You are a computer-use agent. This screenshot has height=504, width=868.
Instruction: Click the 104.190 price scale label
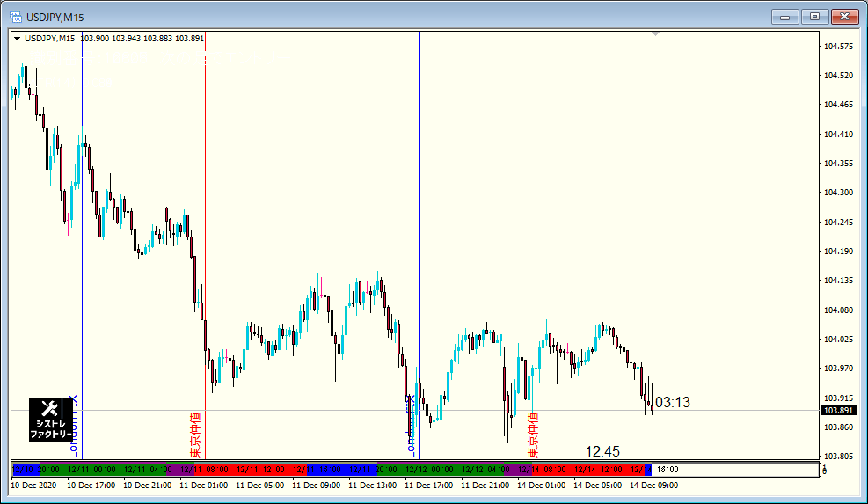(839, 252)
